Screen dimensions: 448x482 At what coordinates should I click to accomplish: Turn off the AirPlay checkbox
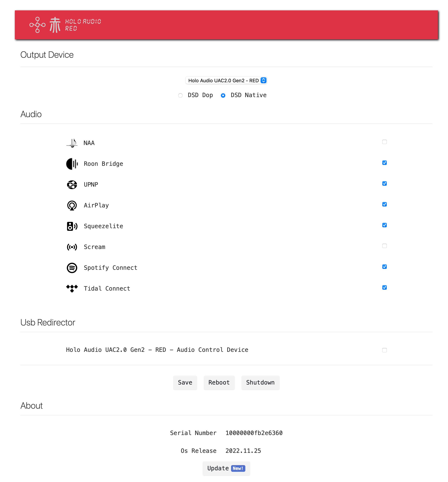click(384, 204)
